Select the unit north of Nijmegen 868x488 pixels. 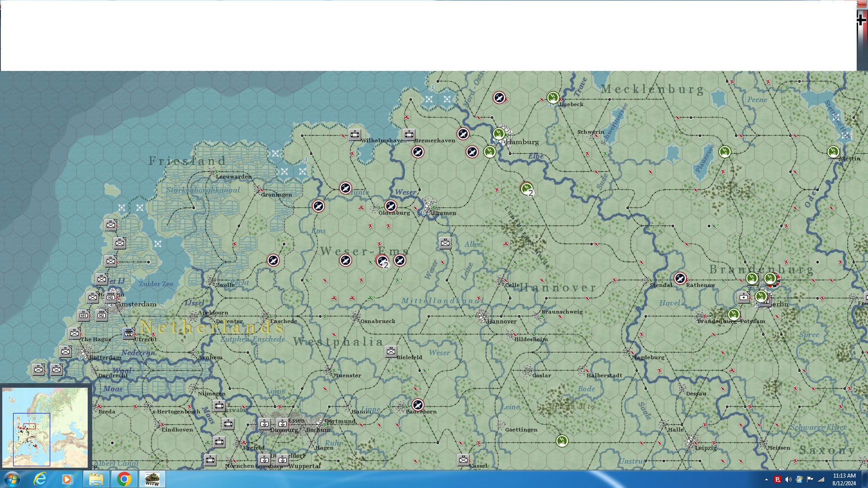(219, 406)
